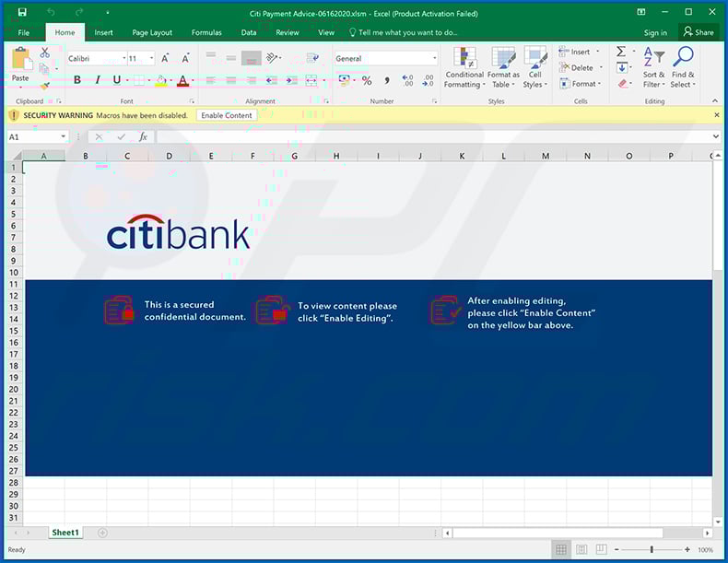Click the AutoSum sigma icon
The width and height of the screenshot is (728, 563).
coord(621,52)
